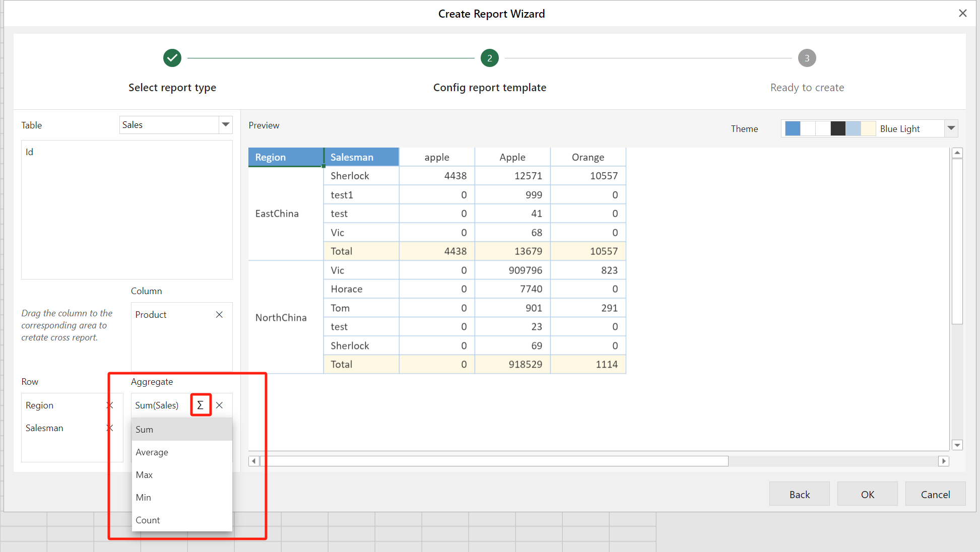Click the 918529 total cell
The image size is (980, 552).
tap(512, 365)
